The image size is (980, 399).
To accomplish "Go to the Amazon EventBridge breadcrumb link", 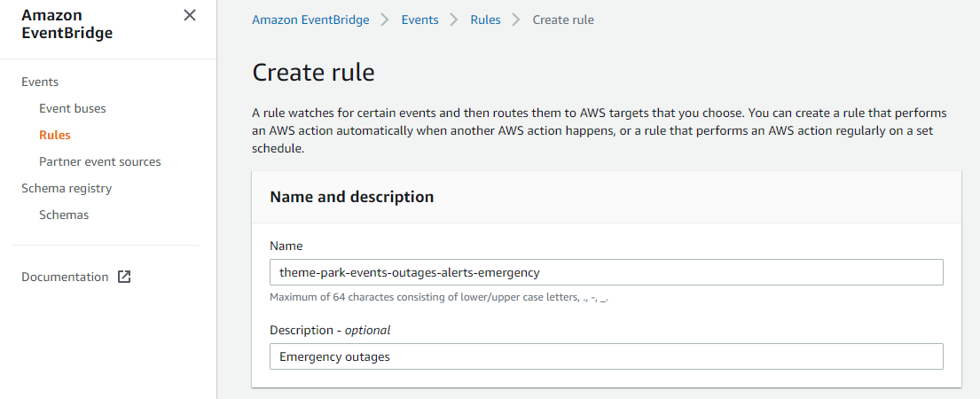I will pos(310,20).
